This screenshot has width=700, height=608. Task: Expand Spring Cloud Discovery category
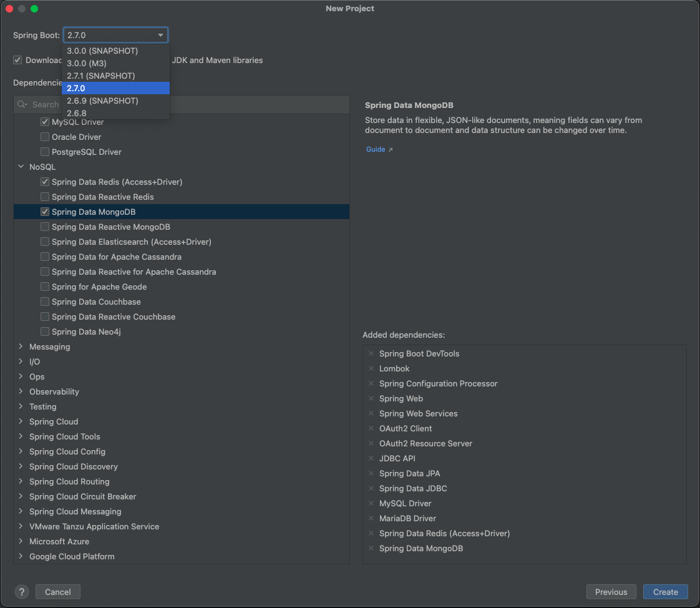21,466
